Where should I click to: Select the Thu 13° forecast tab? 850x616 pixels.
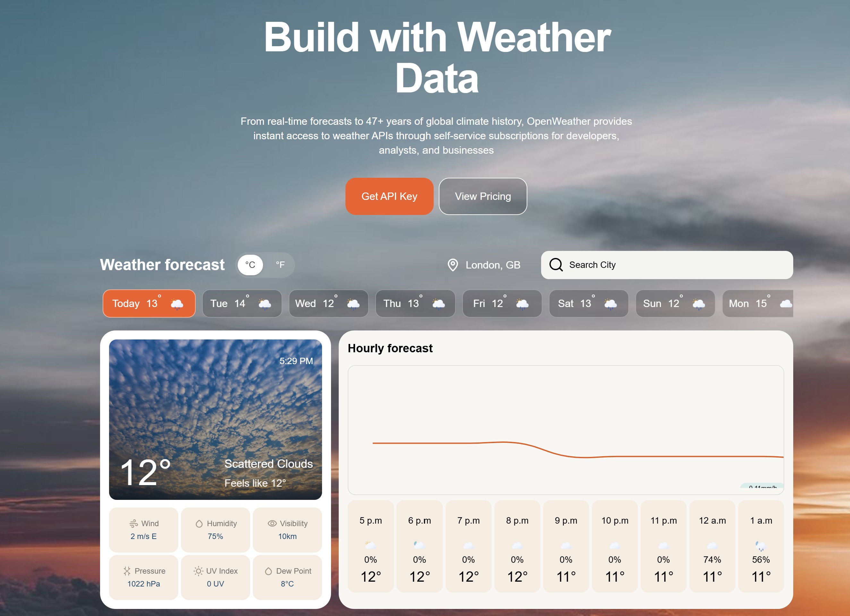point(415,303)
